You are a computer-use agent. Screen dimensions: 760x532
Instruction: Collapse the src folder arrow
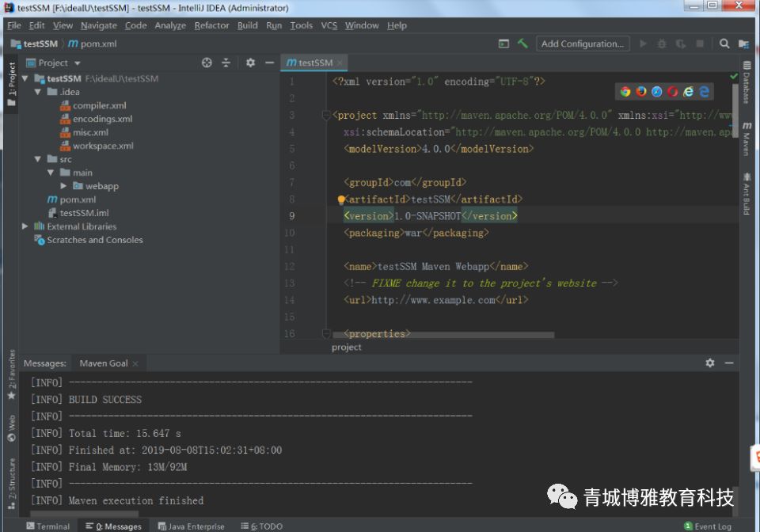(x=38, y=159)
